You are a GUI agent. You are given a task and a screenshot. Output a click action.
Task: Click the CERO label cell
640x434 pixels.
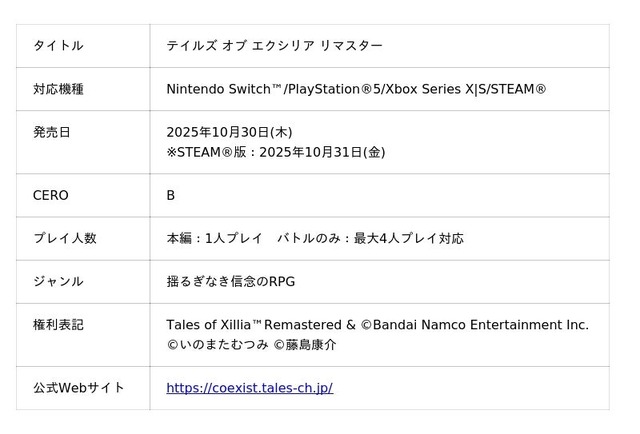click(51, 195)
